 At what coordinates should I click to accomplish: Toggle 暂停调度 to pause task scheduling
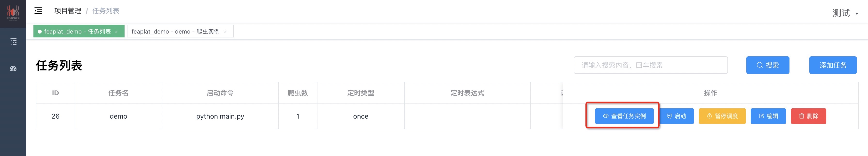(722, 116)
